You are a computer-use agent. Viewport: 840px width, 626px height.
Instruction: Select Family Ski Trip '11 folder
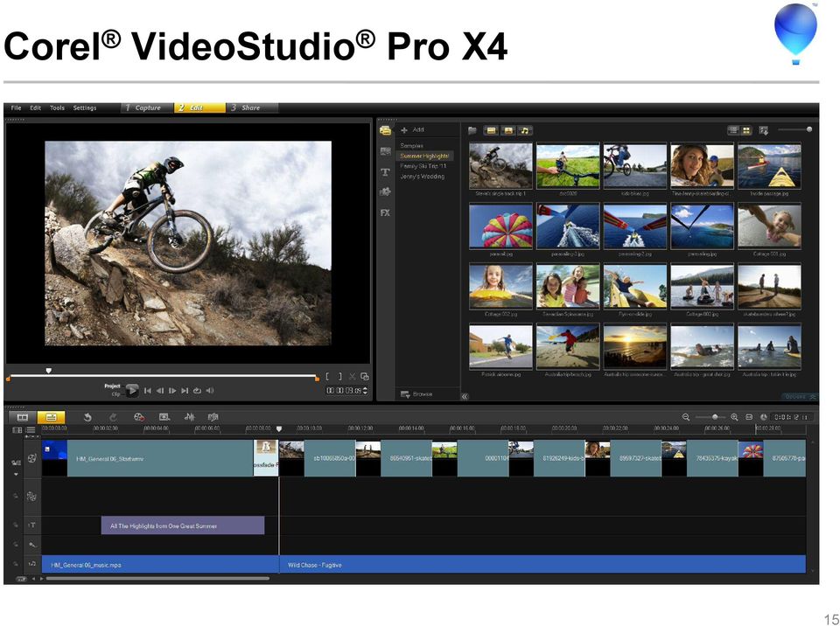point(423,166)
